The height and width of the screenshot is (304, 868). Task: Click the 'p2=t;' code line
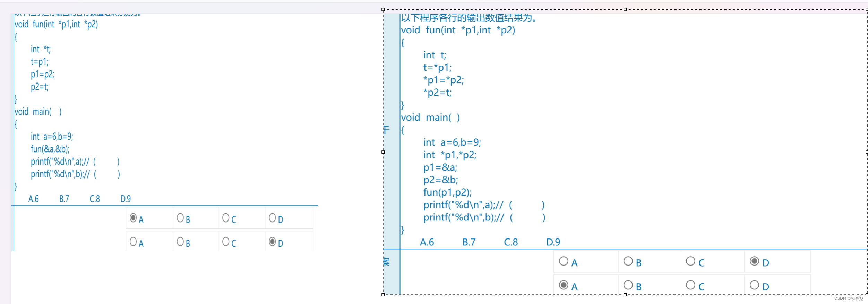(x=40, y=87)
